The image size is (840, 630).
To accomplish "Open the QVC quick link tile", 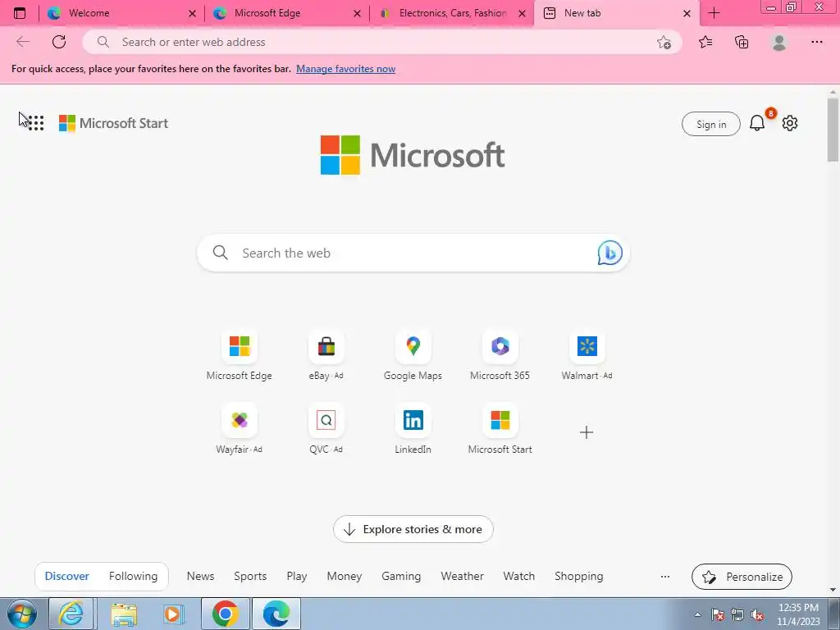I will (x=326, y=428).
